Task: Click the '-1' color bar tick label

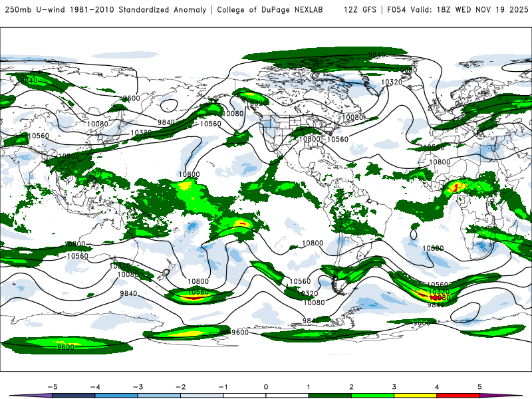Action: (x=223, y=387)
